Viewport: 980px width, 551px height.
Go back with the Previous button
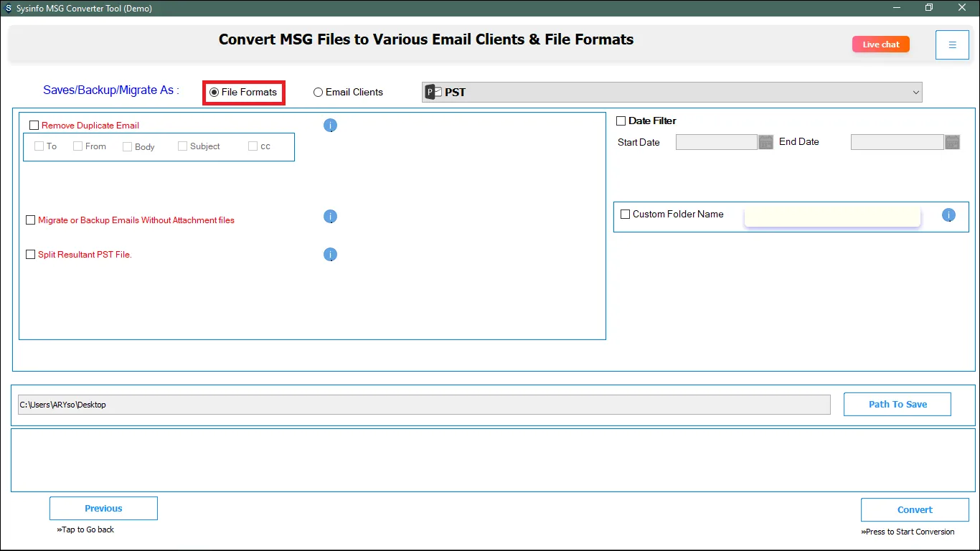[103, 509]
